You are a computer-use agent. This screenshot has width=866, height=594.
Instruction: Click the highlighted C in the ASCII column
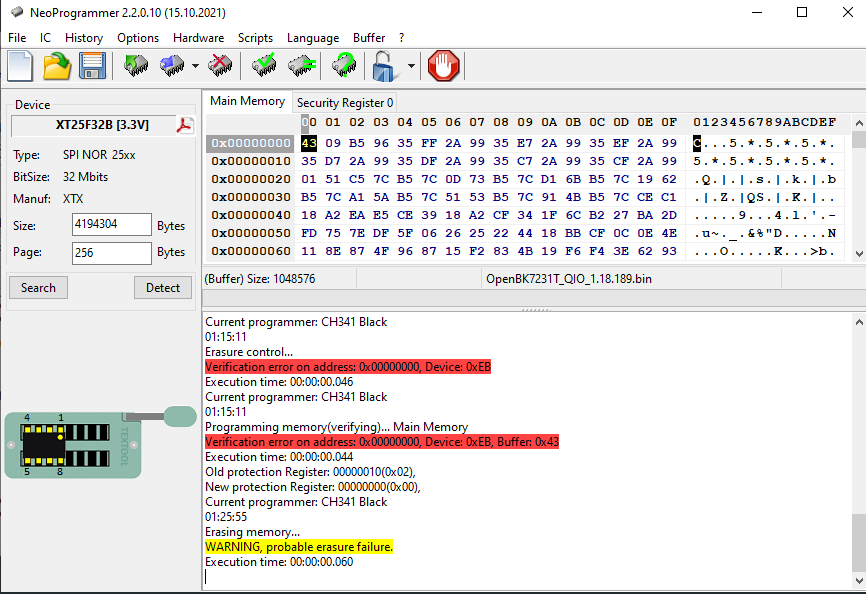697,143
